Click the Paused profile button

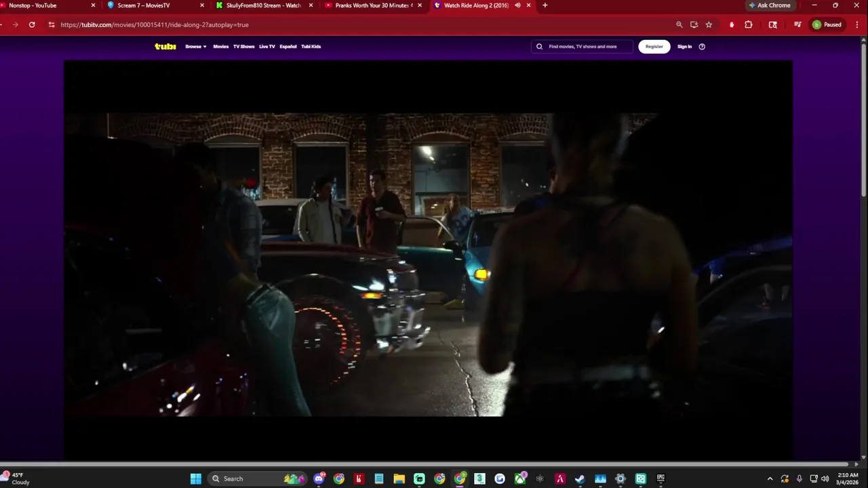(827, 24)
